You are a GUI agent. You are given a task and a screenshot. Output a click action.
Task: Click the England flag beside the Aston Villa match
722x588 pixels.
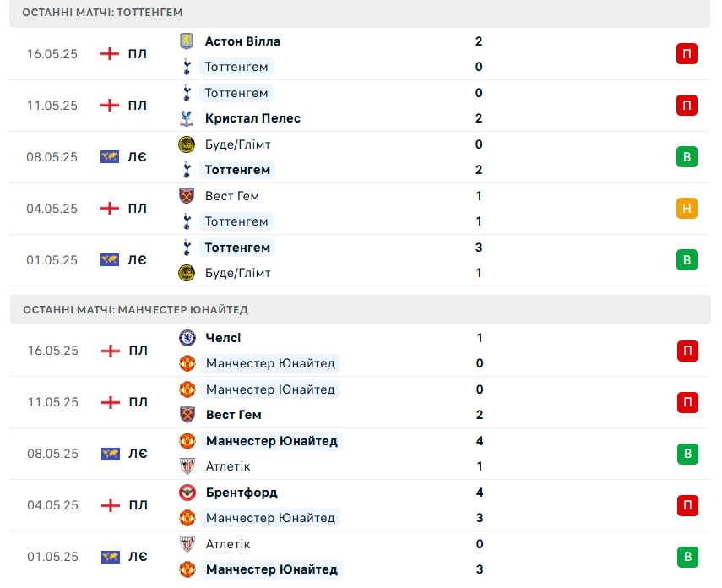pyautogui.click(x=110, y=53)
